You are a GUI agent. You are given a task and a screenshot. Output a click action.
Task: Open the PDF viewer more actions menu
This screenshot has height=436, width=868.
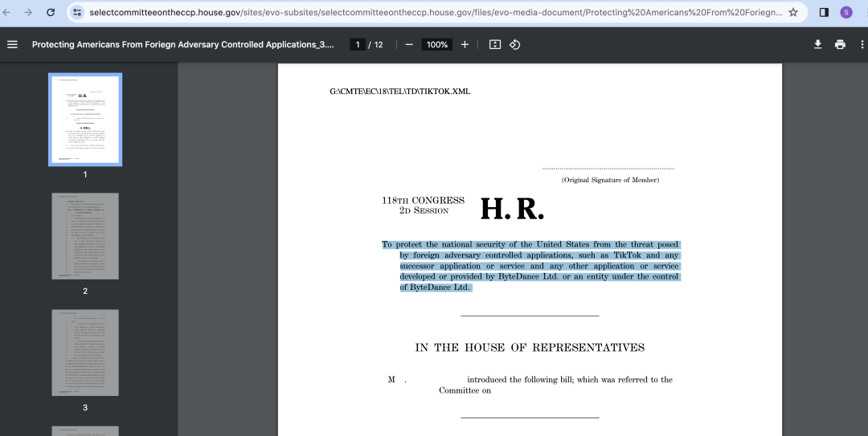point(862,44)
